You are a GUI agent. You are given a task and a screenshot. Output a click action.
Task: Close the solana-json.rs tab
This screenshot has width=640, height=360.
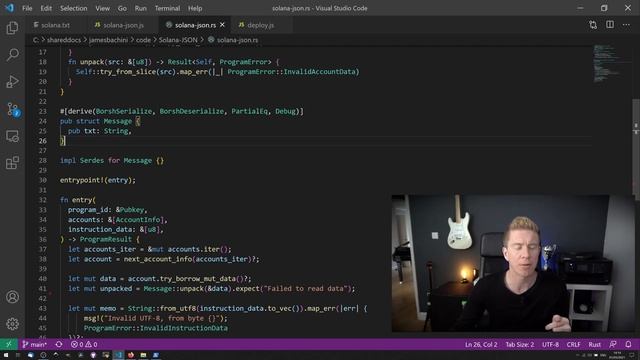click(222, 25)
